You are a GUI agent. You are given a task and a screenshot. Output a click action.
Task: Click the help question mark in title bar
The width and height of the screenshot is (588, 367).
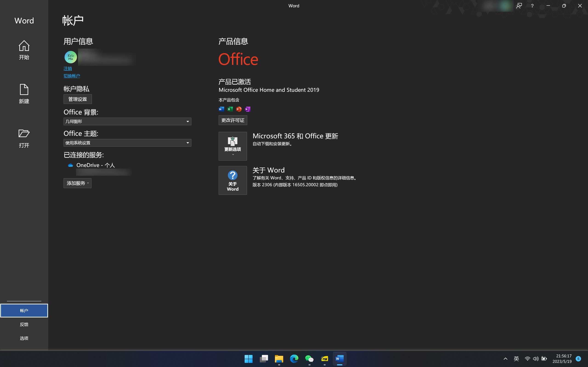click(532, 6)
